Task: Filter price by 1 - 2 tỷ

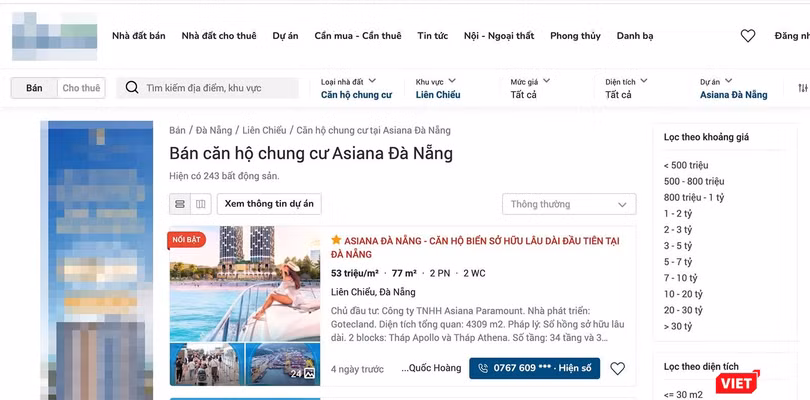Action: click(x=678, y=213)
